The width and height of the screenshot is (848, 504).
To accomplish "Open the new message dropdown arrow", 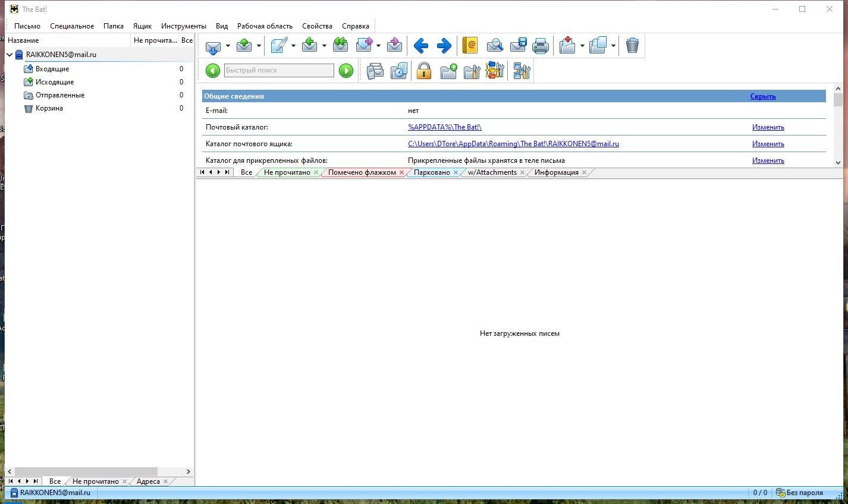I will click(293, 46).
